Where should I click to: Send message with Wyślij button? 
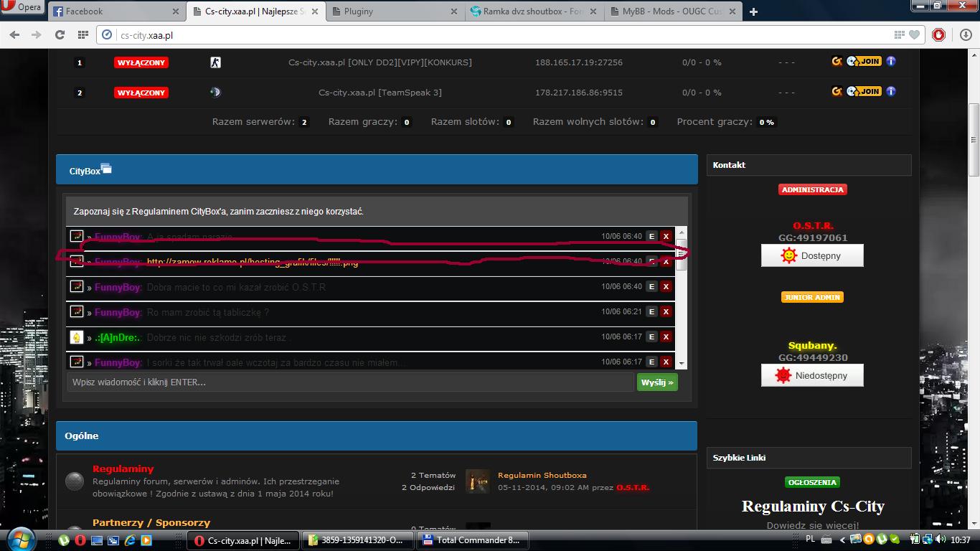pyautogui.click(x=657, y=382)
